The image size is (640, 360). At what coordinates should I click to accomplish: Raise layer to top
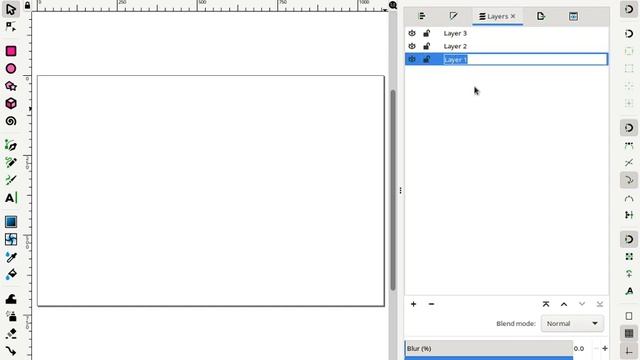546,304
